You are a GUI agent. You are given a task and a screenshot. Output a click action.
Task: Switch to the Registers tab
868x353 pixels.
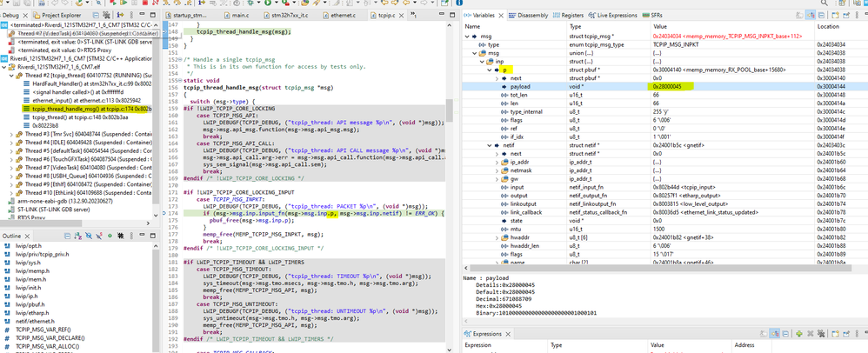coord(567,15)
